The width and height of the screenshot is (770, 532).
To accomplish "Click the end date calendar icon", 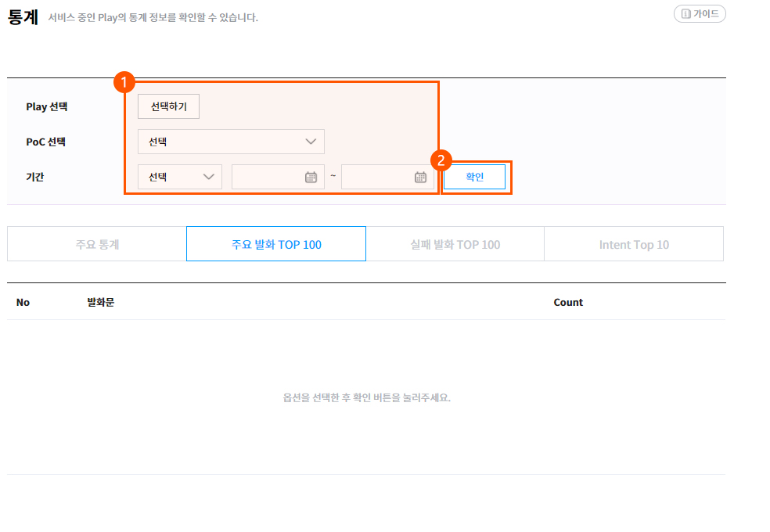I will pyautogui.click(x=420, y=177).
